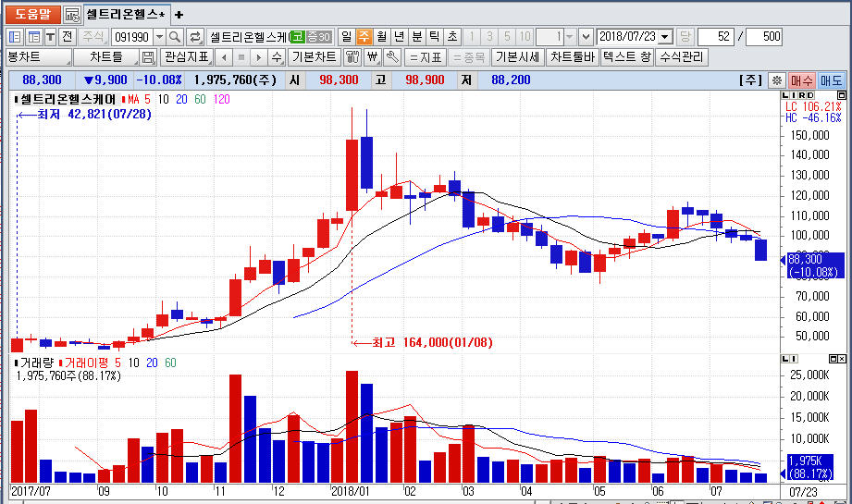Click the save chart floppy disk icon
852x504 pixels.
[148, 57]
